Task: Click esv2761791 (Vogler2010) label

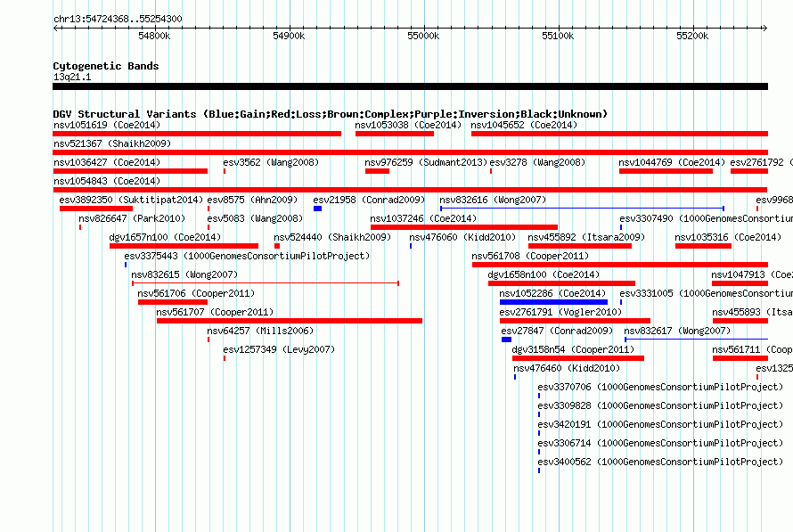Action: point(560,312)
